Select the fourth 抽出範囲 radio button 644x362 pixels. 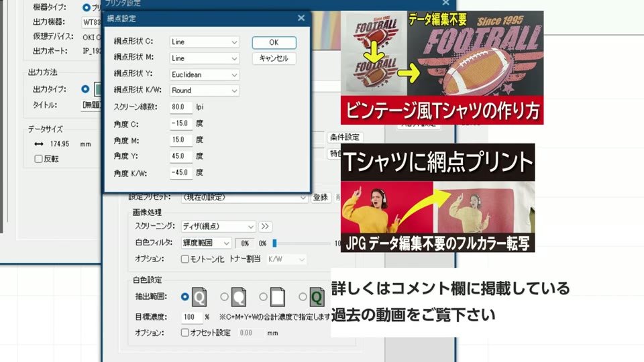pyautogui.click(x=303, y=296)
